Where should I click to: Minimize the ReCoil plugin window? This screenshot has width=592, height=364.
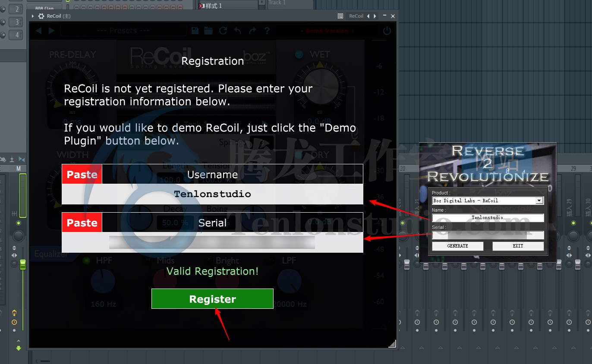pyautogui.click(x=385, y=16)
